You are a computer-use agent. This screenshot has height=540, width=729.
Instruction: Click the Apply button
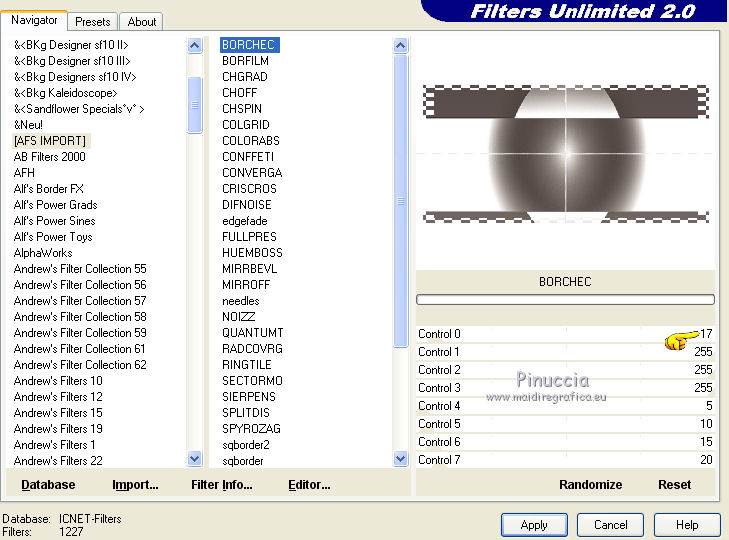534,525
